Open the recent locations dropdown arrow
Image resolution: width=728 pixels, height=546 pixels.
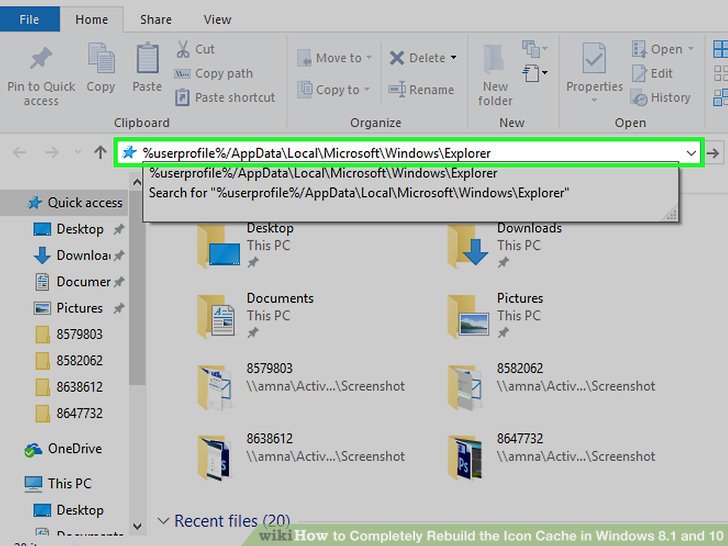[78, 152]
